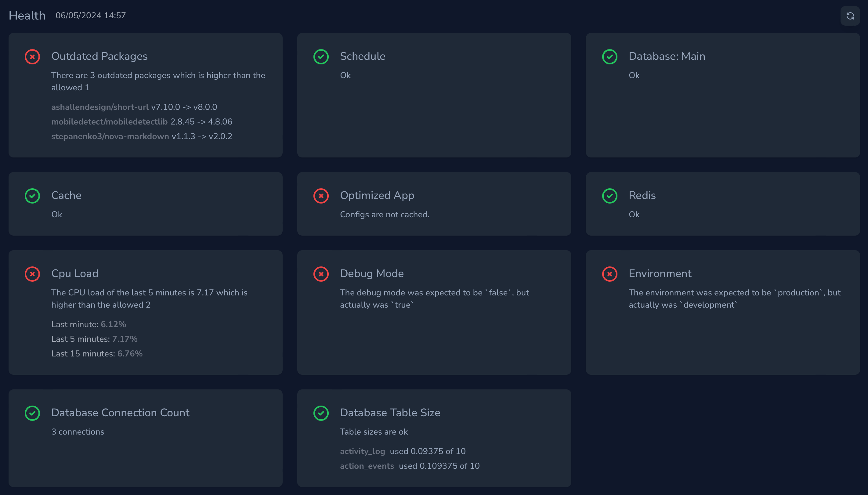
Task: Click the red failed icon for Optimized App
Action: point(321,196)
